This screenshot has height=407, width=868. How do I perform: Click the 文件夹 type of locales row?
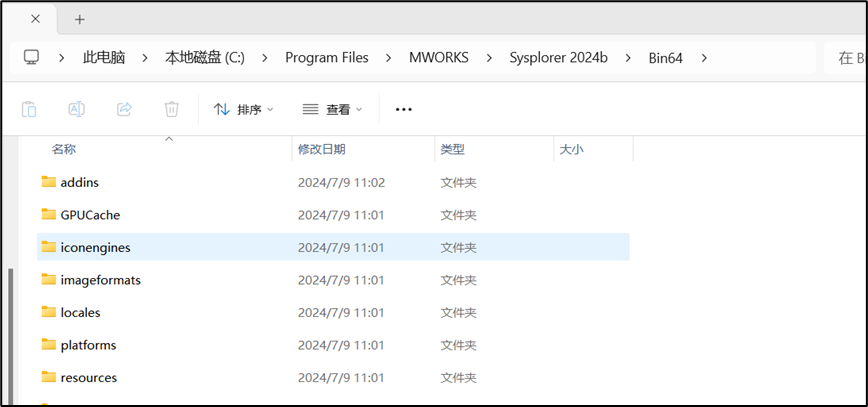point(458,313)
